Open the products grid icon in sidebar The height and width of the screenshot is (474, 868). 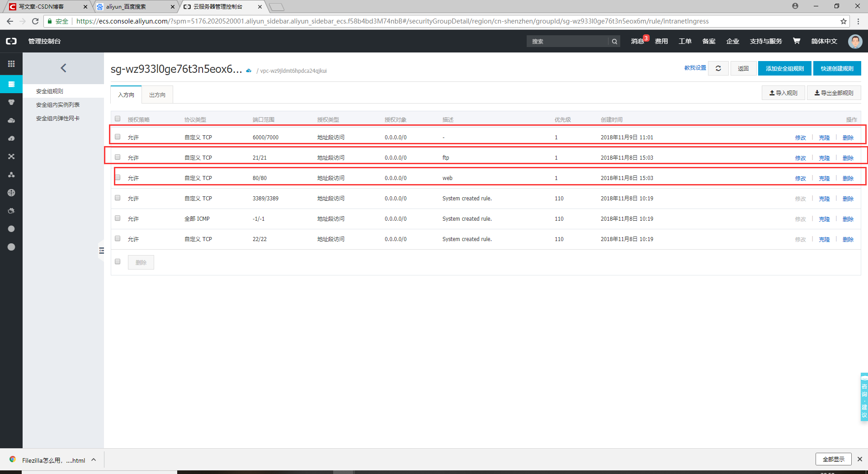pos(11,64)
